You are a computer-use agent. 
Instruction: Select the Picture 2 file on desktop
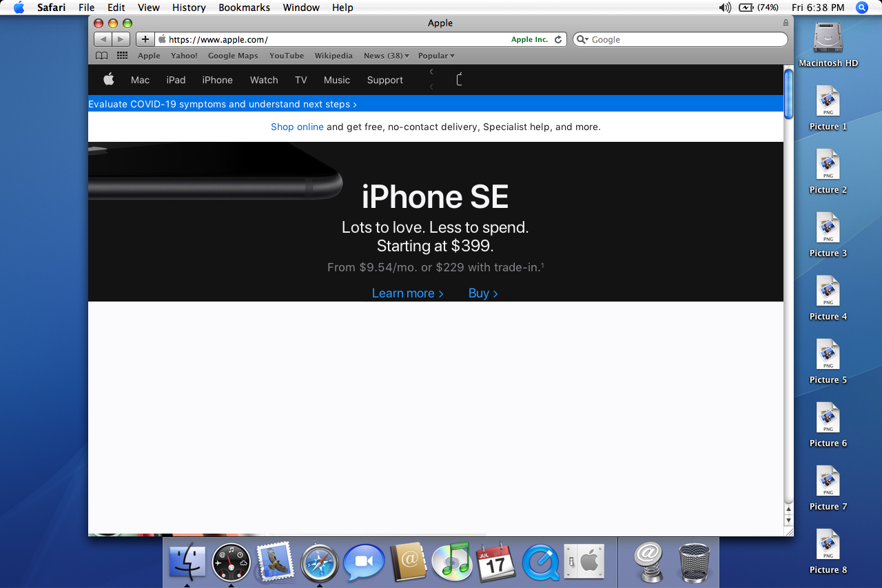point(828,171)
